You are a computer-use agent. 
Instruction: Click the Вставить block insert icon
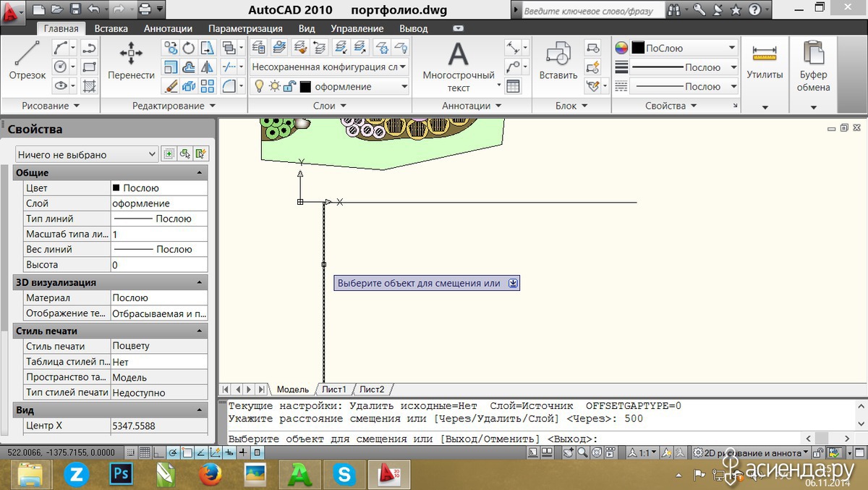tap(558, 62)
